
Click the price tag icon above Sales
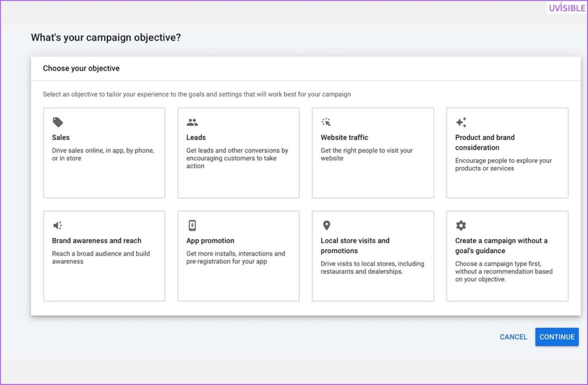pos(57,121)
